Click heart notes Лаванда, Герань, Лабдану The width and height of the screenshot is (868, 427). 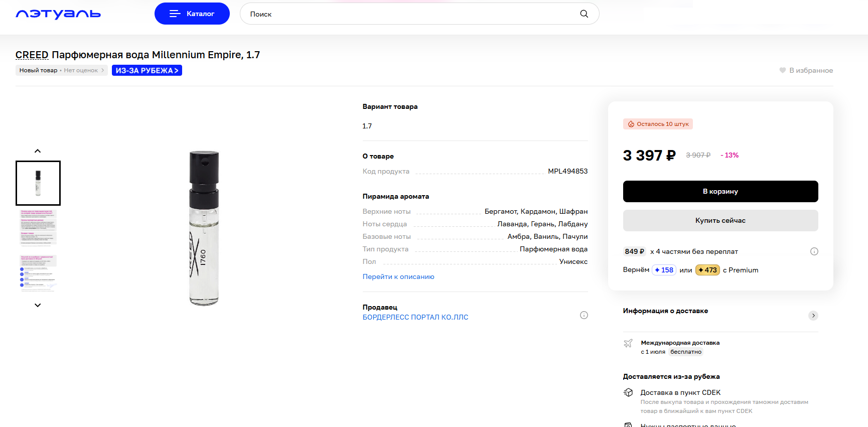542,224
